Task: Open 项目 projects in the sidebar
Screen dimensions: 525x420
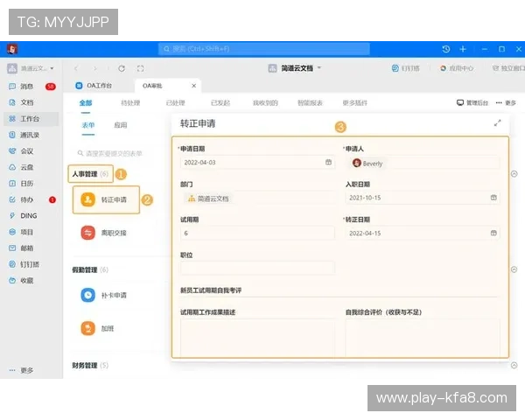Action: pos(21,232)
